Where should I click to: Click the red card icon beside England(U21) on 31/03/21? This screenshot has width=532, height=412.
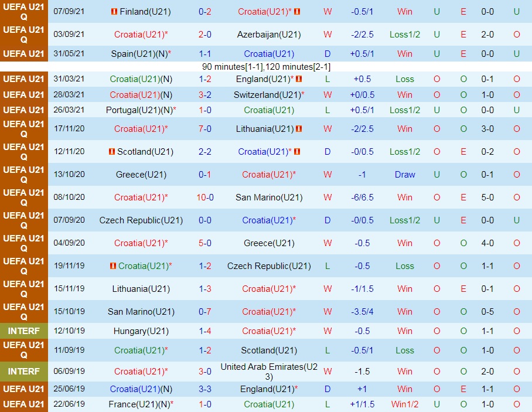tap(298, 79)
